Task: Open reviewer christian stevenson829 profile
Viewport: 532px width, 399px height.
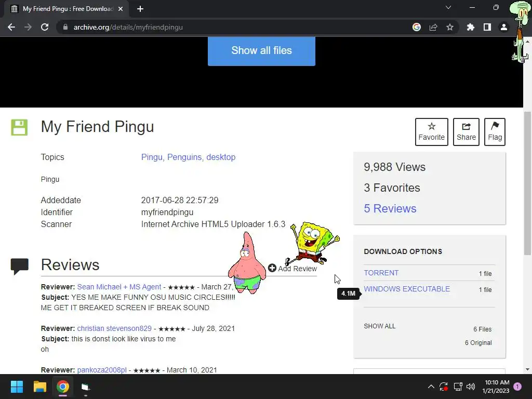Action: [114, 328]
